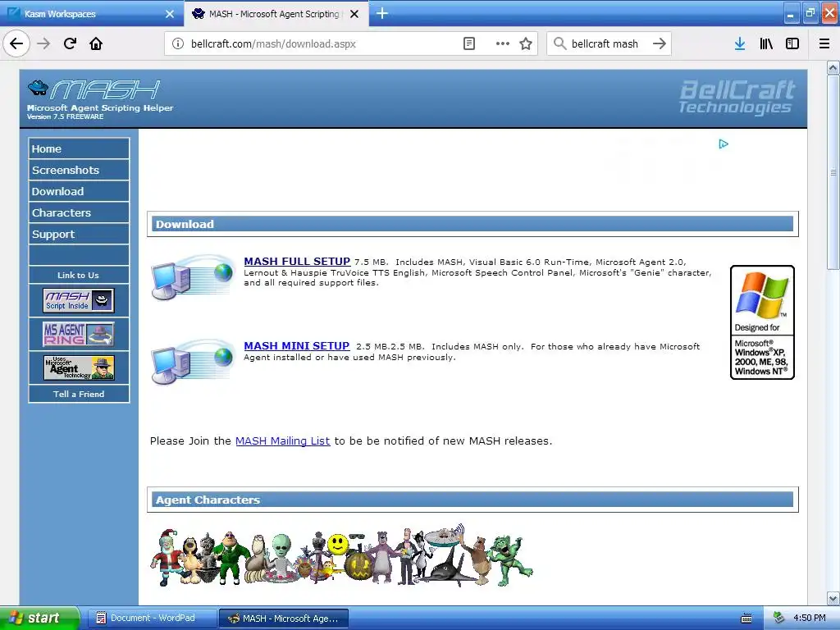
Task: Open the downloads panel
Action: (740, 43)
